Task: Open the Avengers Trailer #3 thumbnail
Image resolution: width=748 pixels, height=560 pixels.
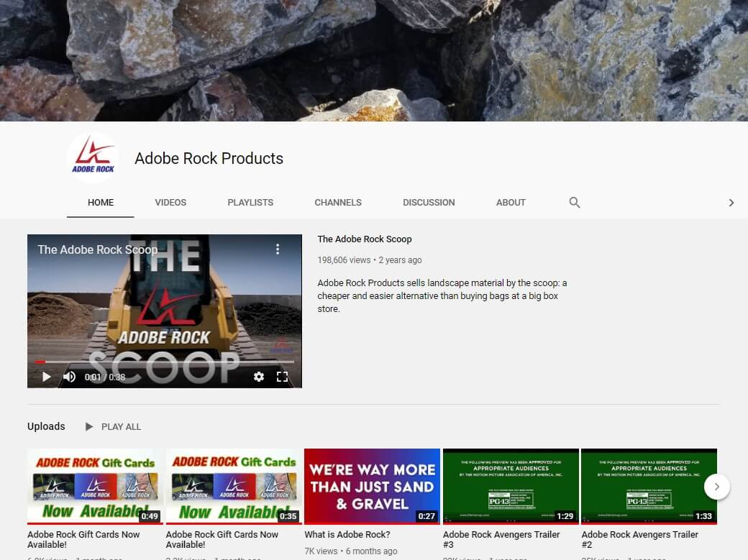Action: [x=511, y=486]
